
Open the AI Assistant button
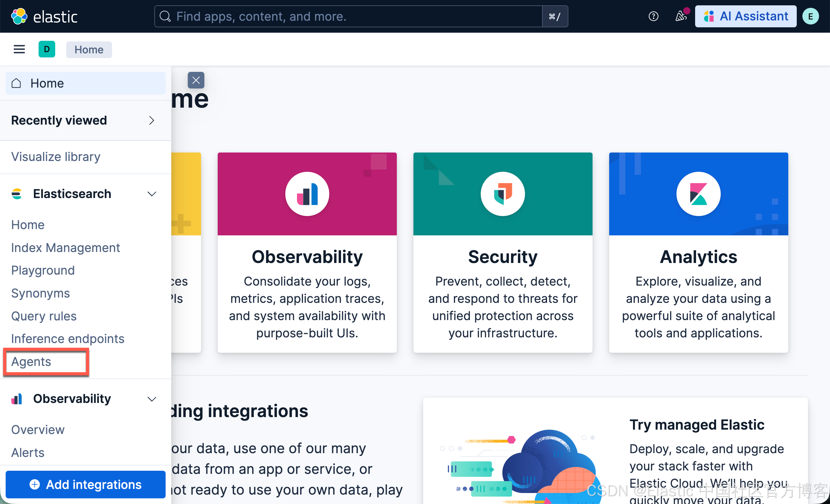point(745,16)
